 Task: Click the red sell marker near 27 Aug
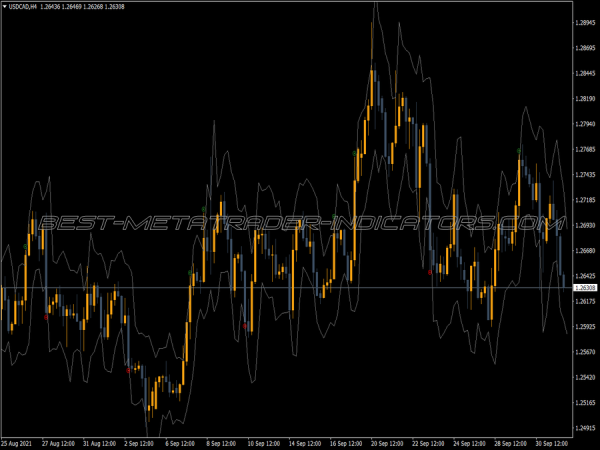[x=46, y=318]
